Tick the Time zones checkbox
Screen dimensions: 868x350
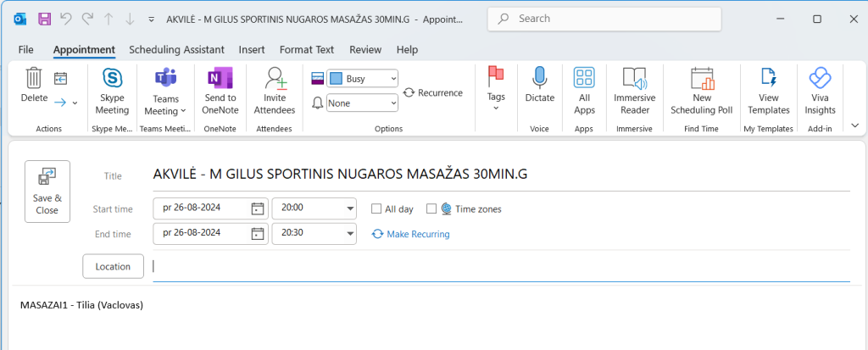tap(431, 208)
